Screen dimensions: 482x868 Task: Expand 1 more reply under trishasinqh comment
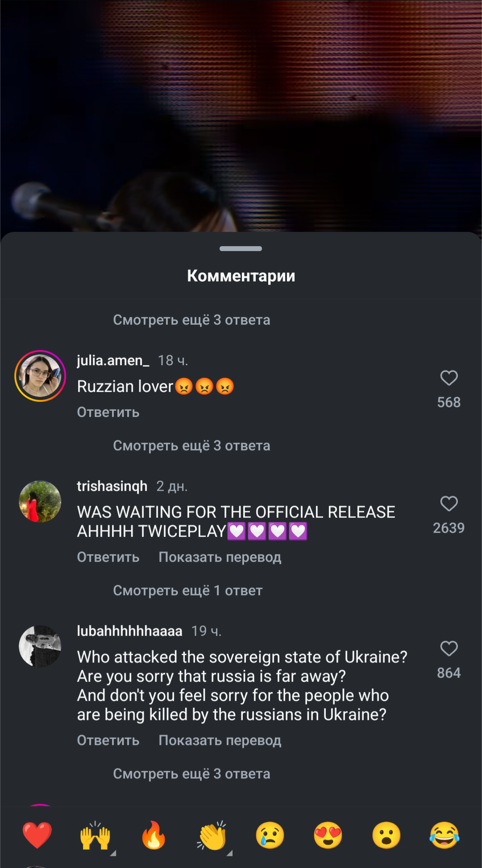click(188, 591)
